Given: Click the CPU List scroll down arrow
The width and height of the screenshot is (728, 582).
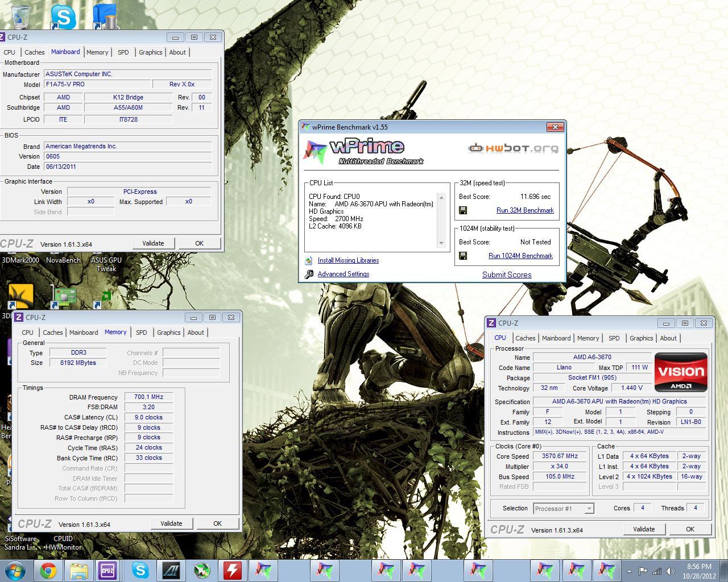Looking at the screenshot, I should click(x=441, y=243).
